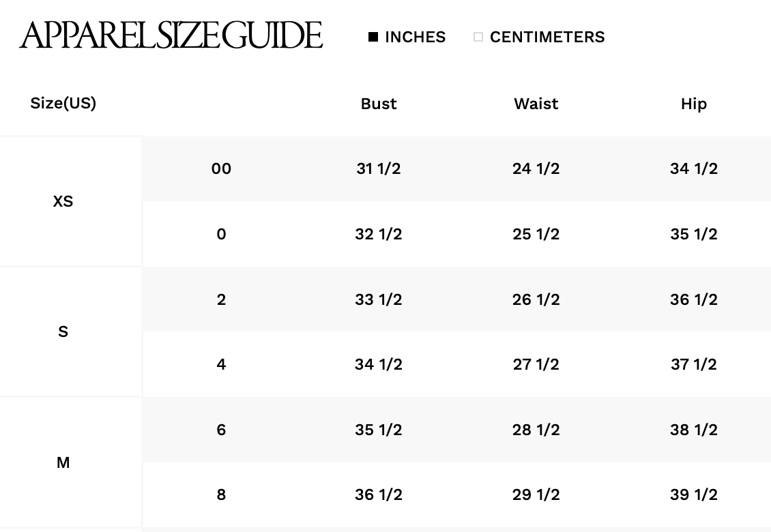The height and width of the screenshot is (532, 771).
Task: Click the size 00 row label
Action: [x=221, y=168]
